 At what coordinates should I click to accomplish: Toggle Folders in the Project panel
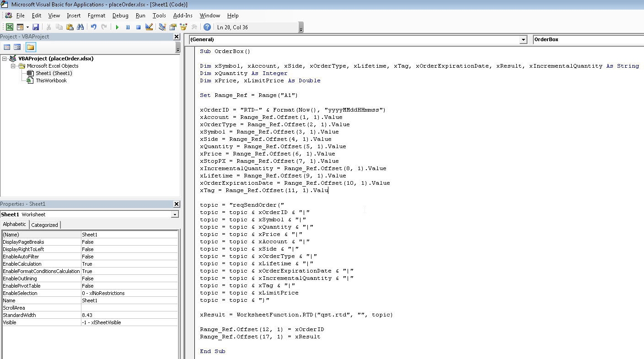click(x=31, y=47)
